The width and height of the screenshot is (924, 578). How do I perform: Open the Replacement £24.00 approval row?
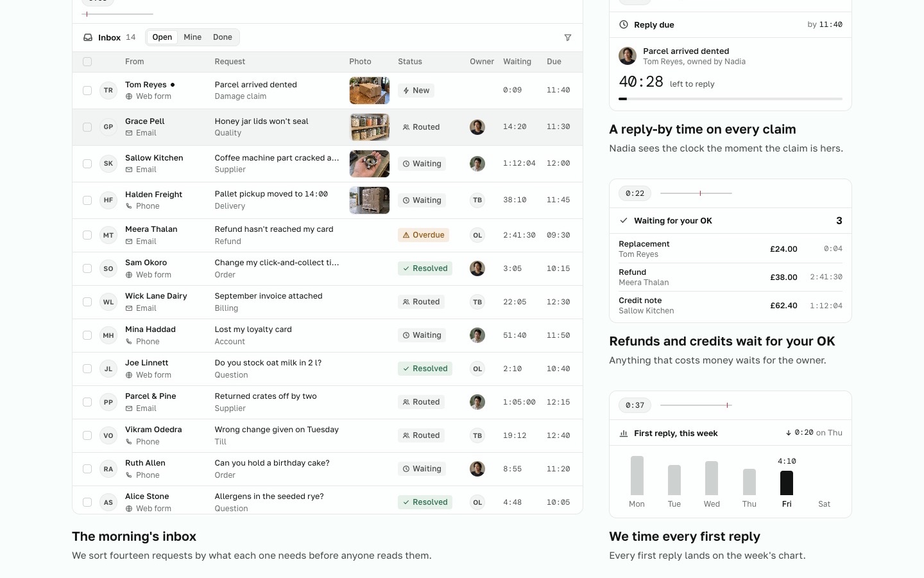point(730,249)
